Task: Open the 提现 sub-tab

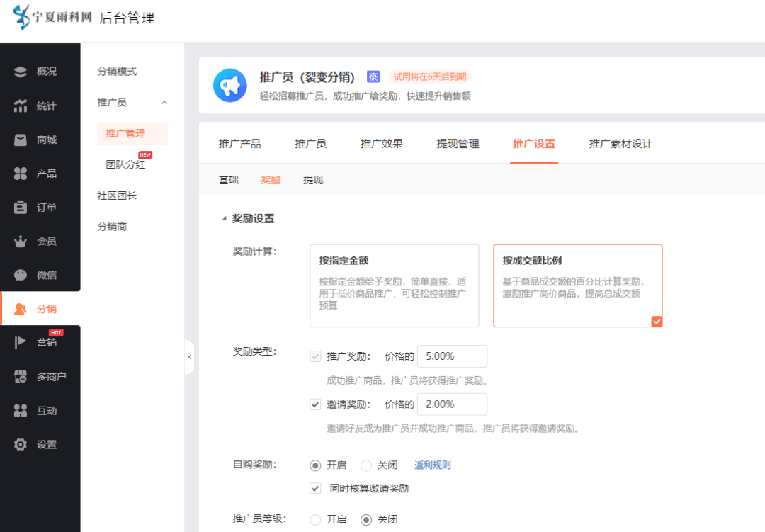Action: click(x=313, y=180)
